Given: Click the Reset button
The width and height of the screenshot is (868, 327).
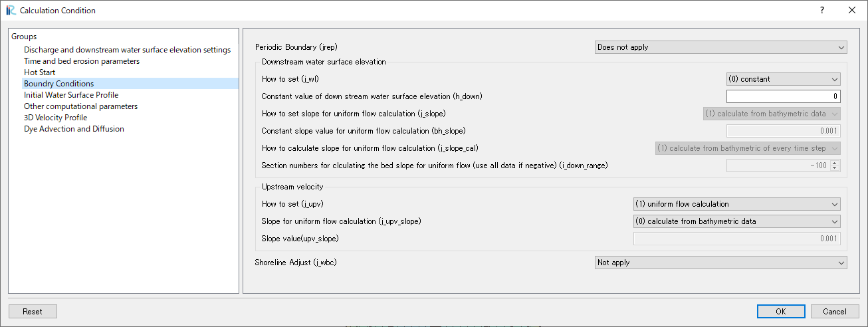Looking at the screenshot, I should (33, 311).
